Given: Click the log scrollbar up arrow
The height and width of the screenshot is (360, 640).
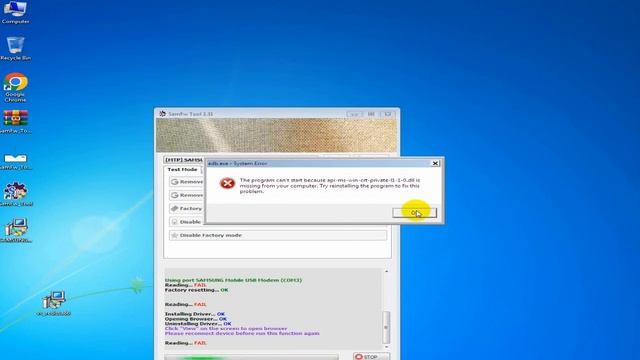Looking at the screenshot, I should tap(386, 271).
